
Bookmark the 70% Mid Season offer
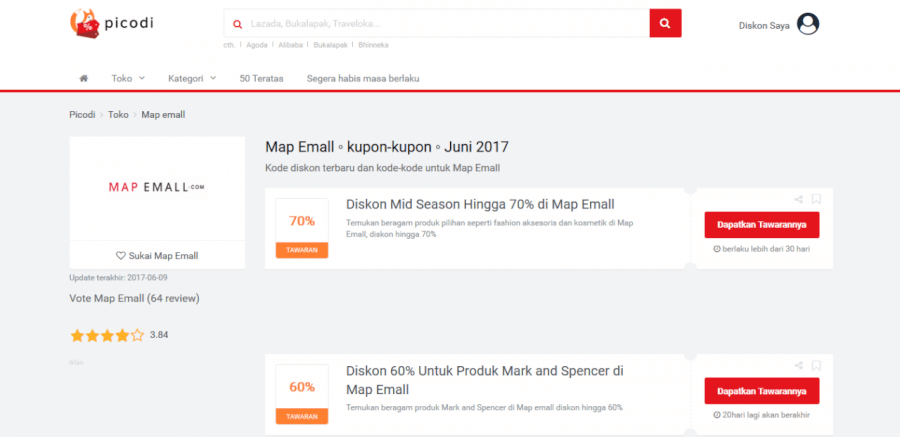(816, 199)
